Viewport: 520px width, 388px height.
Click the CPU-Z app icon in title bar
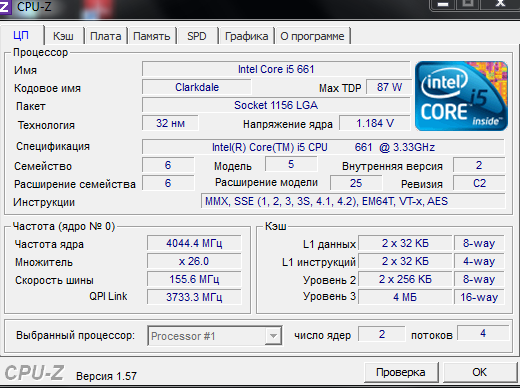point(5,7)
